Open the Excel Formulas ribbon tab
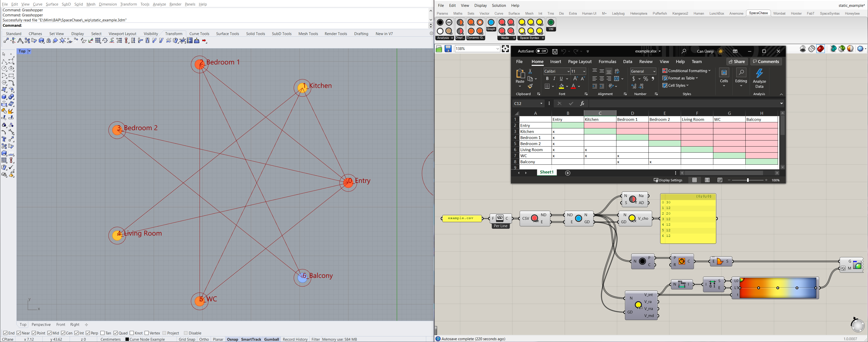 pyautogui.click(x=607, y=62)
